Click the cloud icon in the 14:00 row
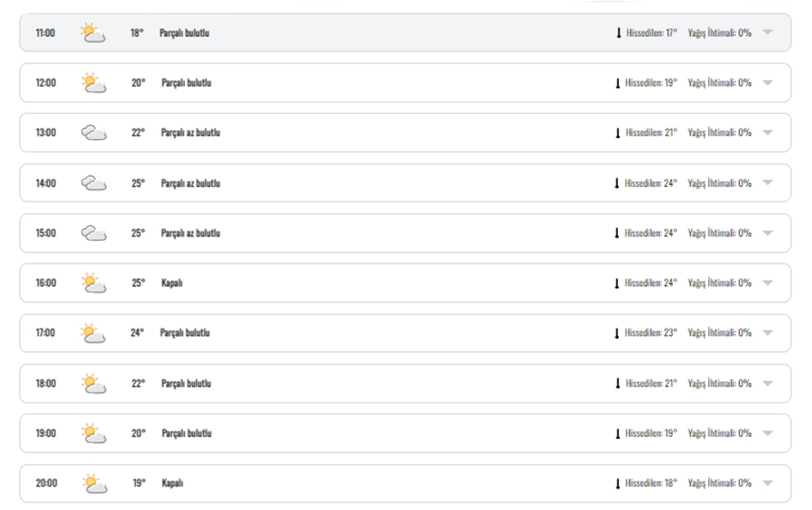This screenshot has height=510, width=812. coord(94,183)
